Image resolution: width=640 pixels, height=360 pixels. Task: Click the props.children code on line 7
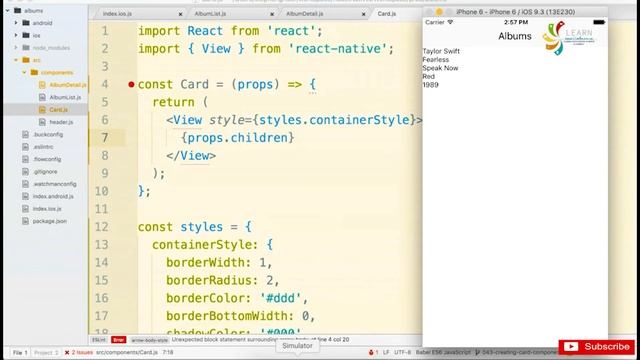[237, 138]
